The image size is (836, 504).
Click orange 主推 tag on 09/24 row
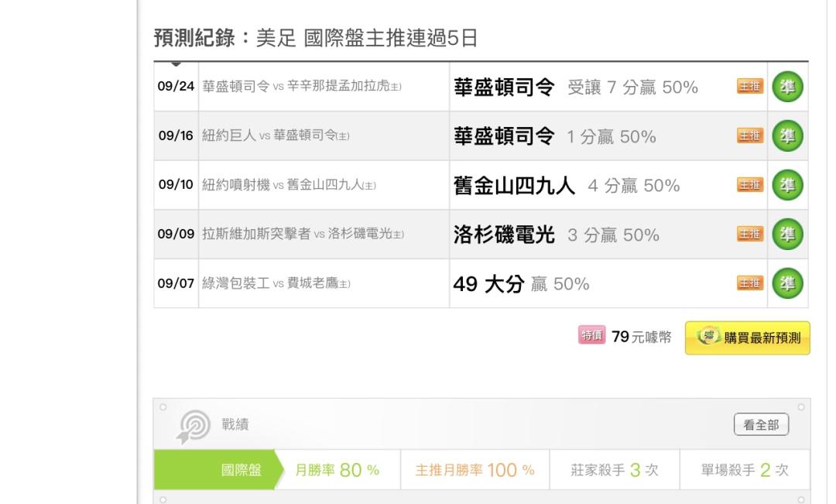[x=750, y=86]
